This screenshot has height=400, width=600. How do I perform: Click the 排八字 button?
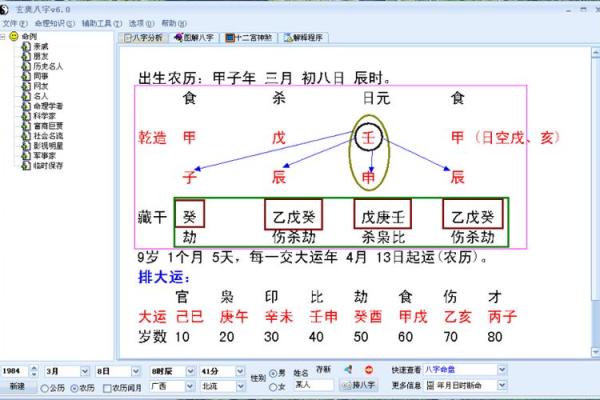coord(359,385)
